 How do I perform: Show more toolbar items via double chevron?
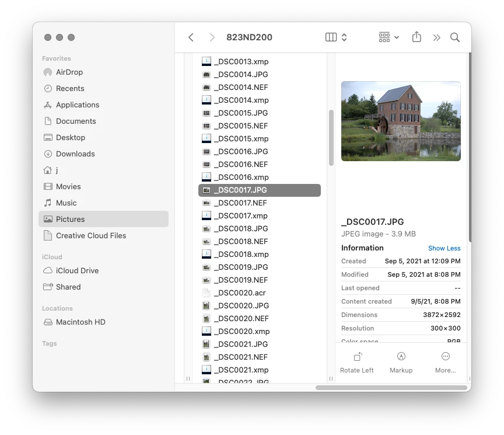[436, 37]
